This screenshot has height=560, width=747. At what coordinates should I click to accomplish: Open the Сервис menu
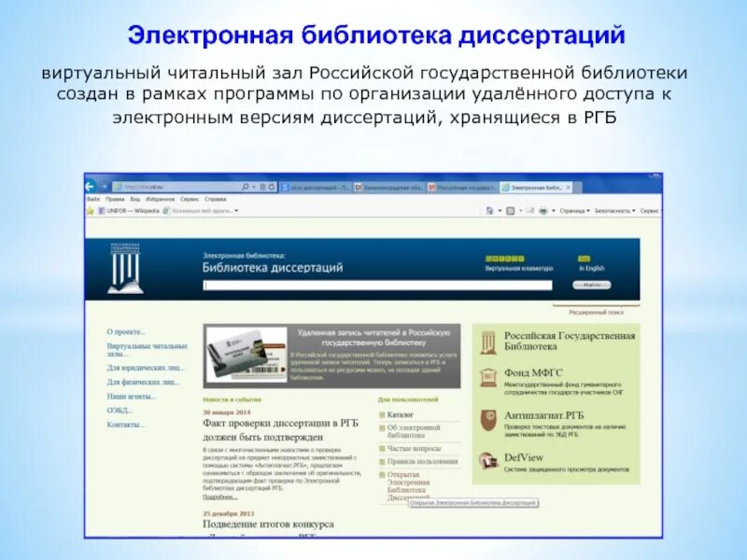point(190,199)
